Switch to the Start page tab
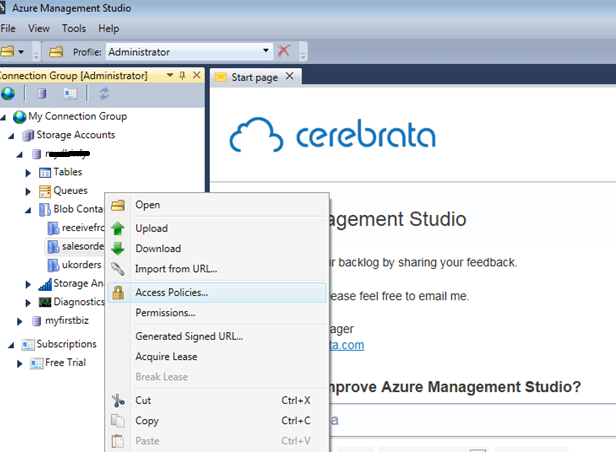Screen dimensions: 616x455 tap(254, 77)
